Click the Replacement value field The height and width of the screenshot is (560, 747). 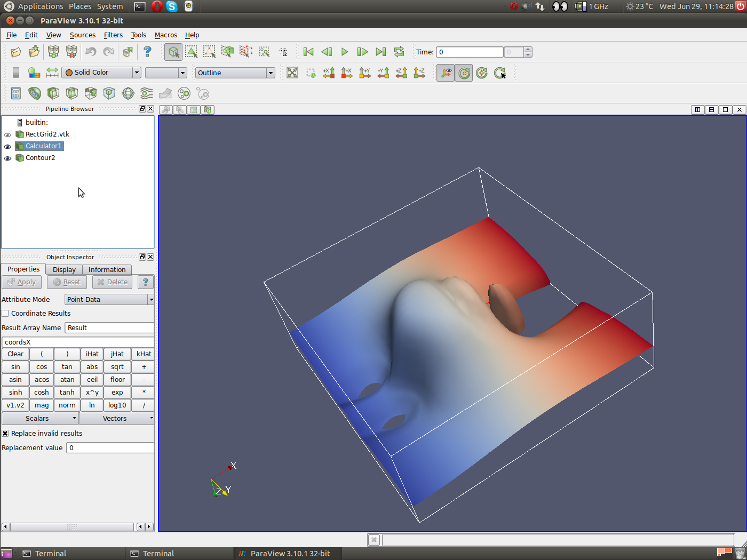110,448
